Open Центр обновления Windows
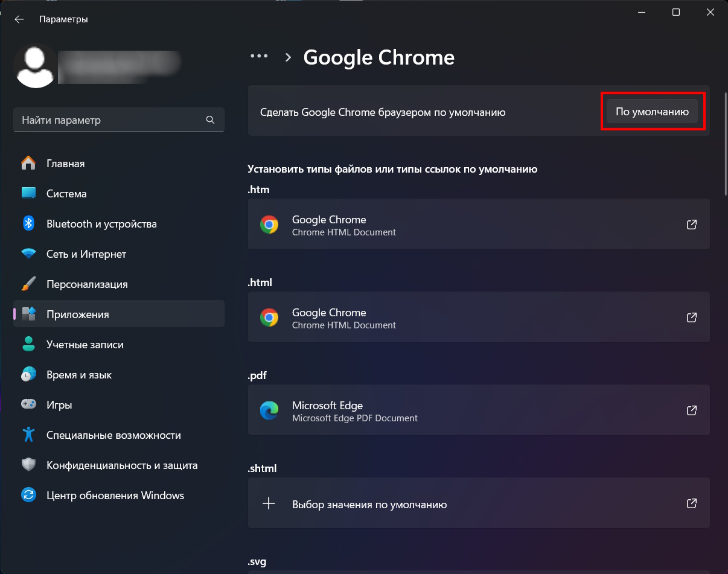Viewport: 728px width, 574px height. 119,496
